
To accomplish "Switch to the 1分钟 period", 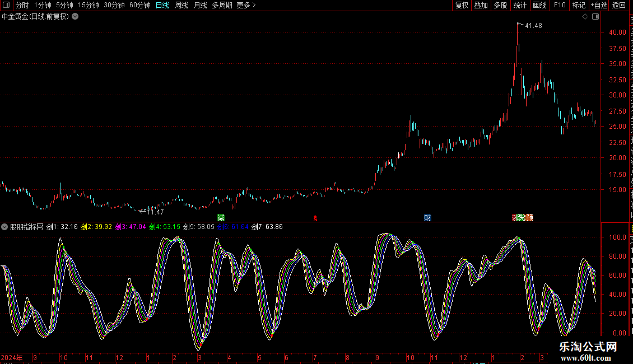I will point(43,5).
